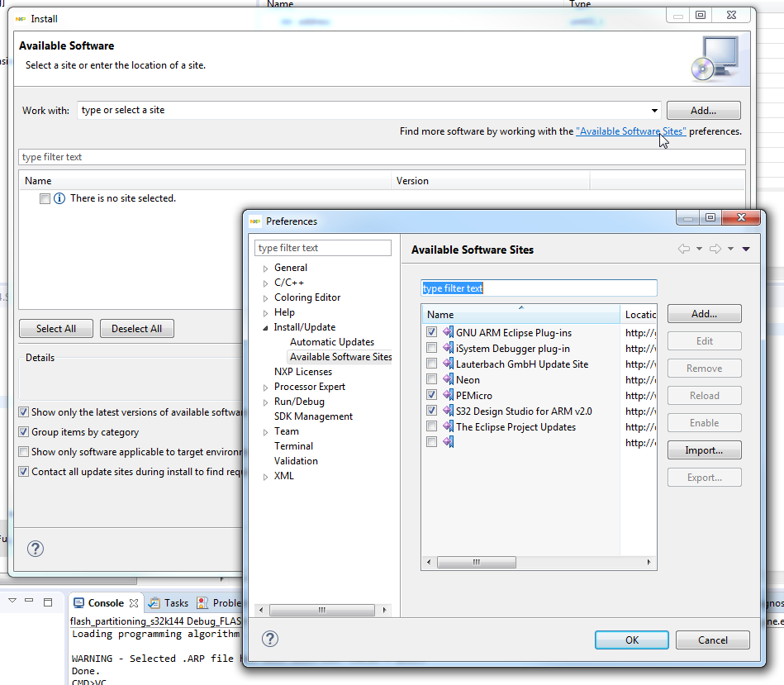Click the Eclipse Project Updates site icon
784x685 pixels.
(x=448, y=426)
